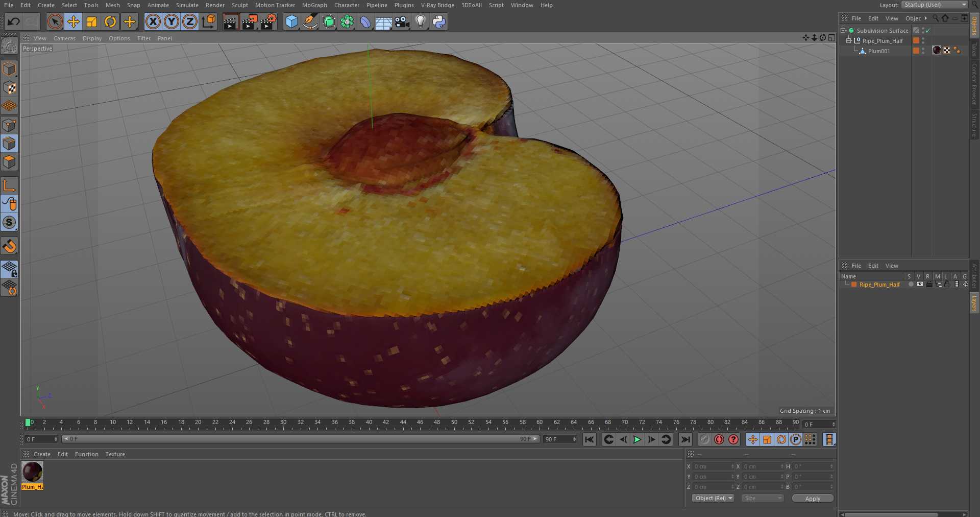Toggle Y axis lock
The image size is (980, 517).
(171, 21)
